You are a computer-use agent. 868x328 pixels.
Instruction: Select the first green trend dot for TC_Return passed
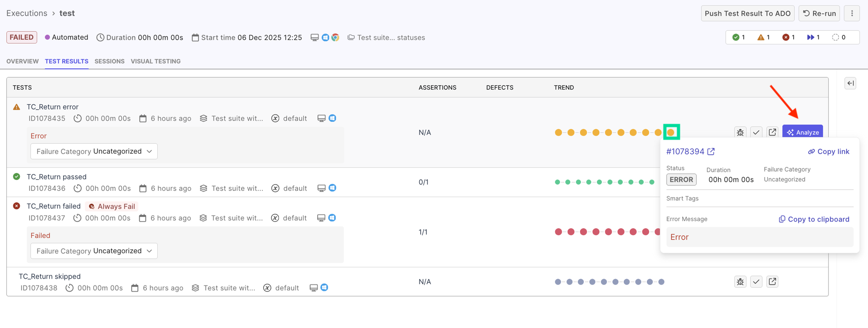pos(558,182)
